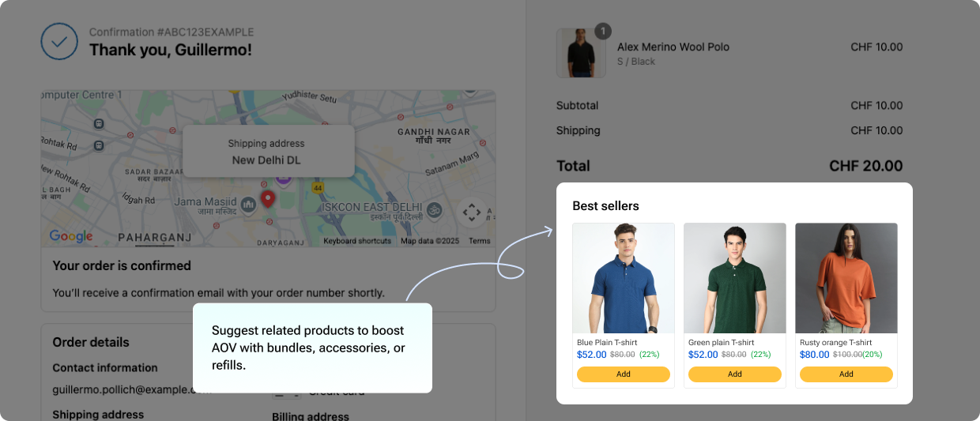
Task: Add Rusty orange T-shirt to order
Action: pyautogui.click(x=846, y=374)
